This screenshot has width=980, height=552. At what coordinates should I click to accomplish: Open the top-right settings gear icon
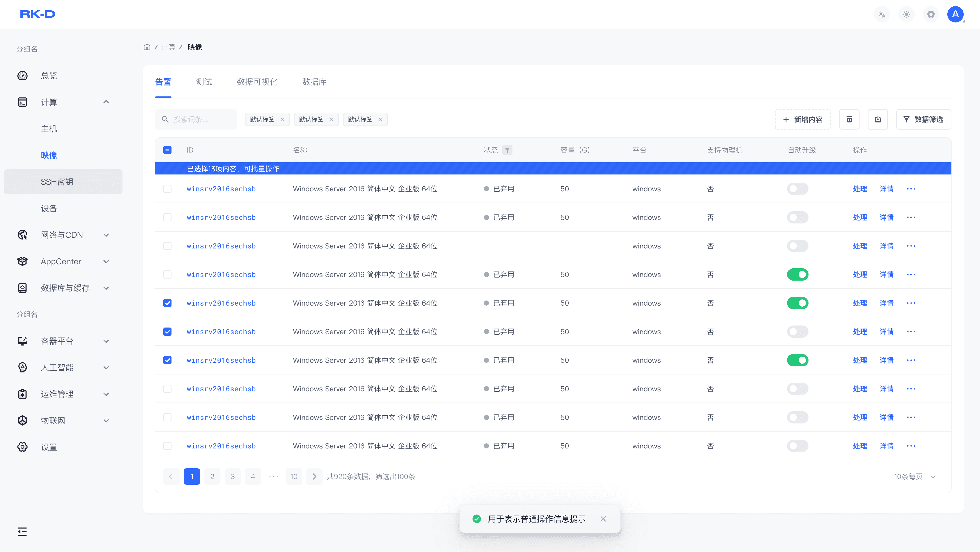tap(930, 15)
